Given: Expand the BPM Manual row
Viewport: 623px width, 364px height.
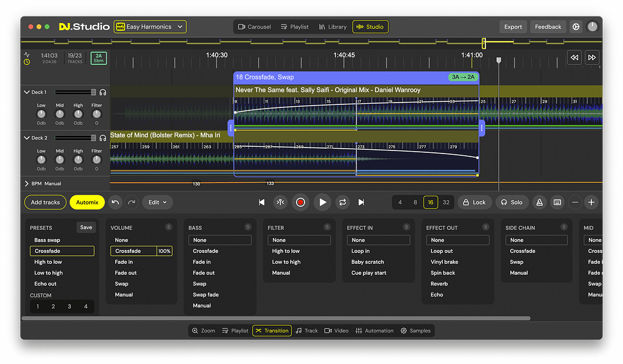Looking at the screenshot, I should (27, 183).
